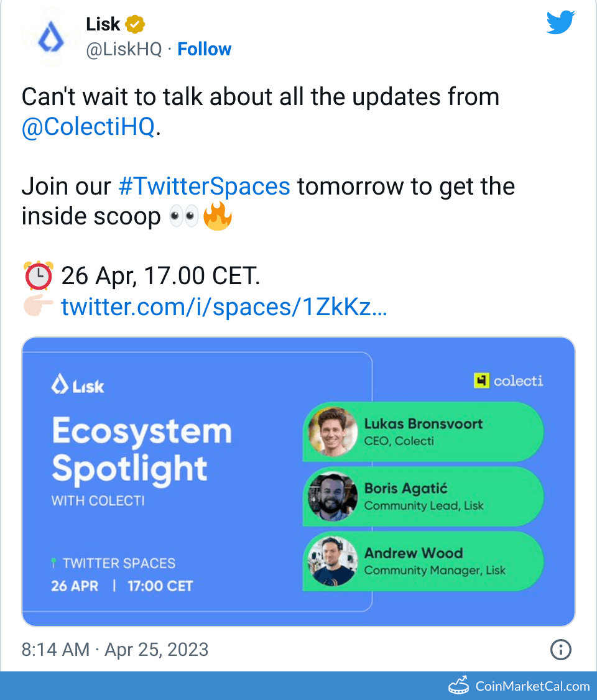Open the twitter.com/i/spaces link
597x700 pixels.
pyautogui.click(x=224, y=307)
